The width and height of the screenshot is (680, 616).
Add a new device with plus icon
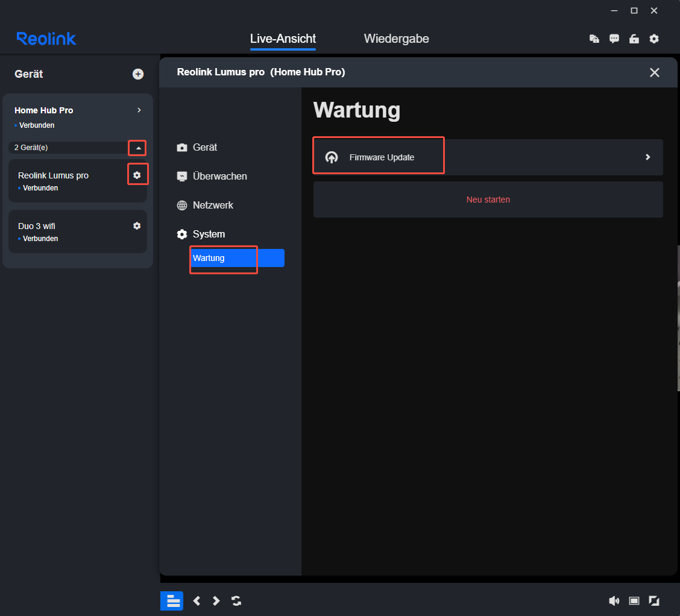pos(138,74)
